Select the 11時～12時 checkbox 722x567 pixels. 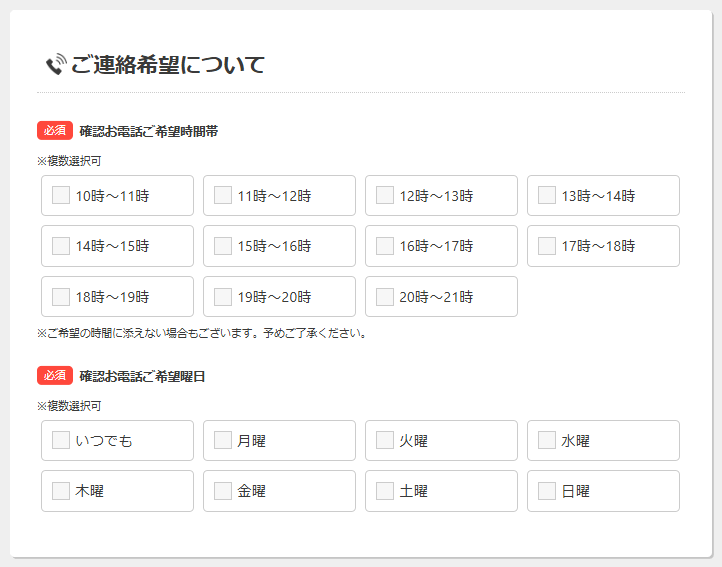pos(223,196)
